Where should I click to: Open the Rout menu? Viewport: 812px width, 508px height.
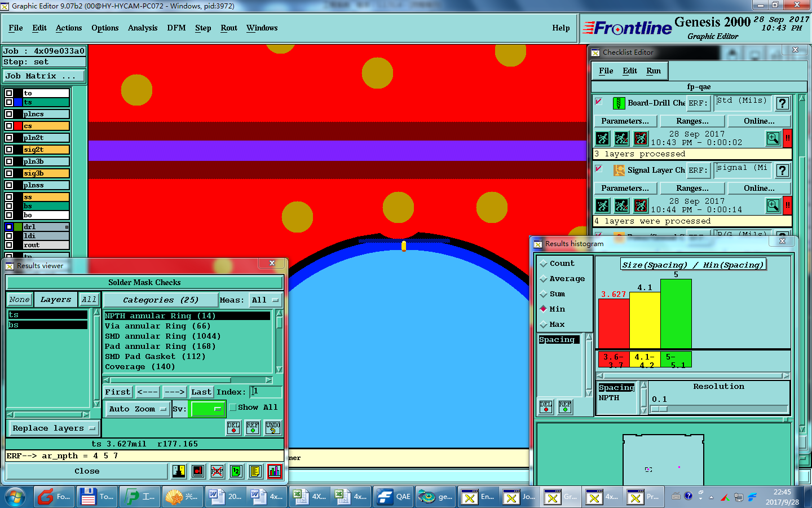point(229,28)
